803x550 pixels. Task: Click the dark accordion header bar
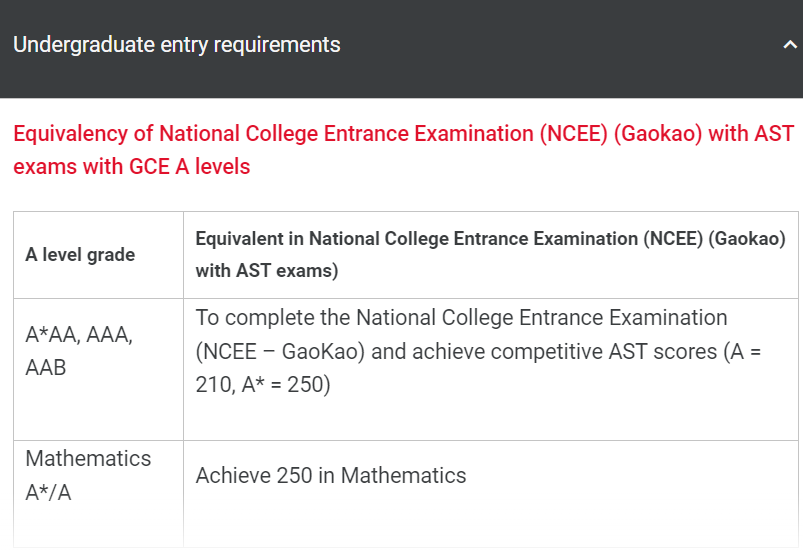402,49
